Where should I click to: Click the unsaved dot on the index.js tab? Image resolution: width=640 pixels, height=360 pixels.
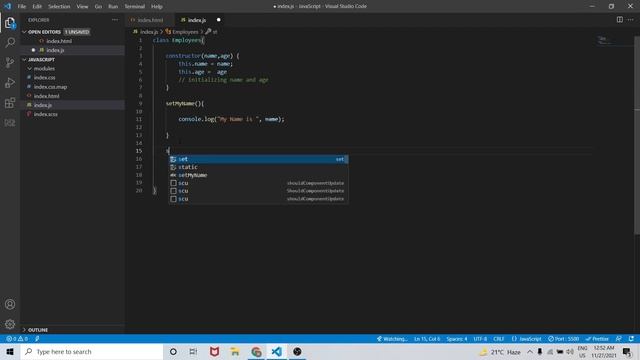tap(218, 20)
